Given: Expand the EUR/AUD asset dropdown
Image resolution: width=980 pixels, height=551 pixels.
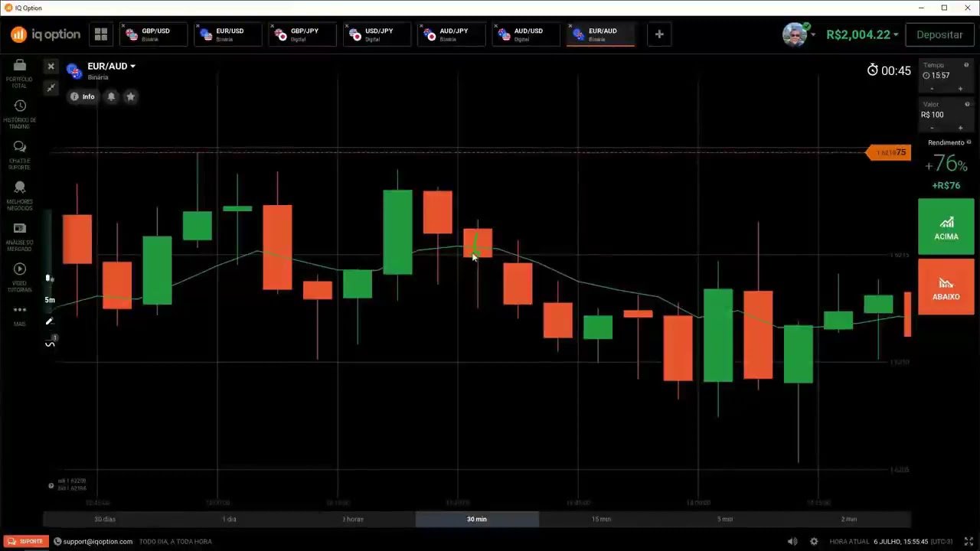Looking at the screenshot, I should [x=132, y=67].
